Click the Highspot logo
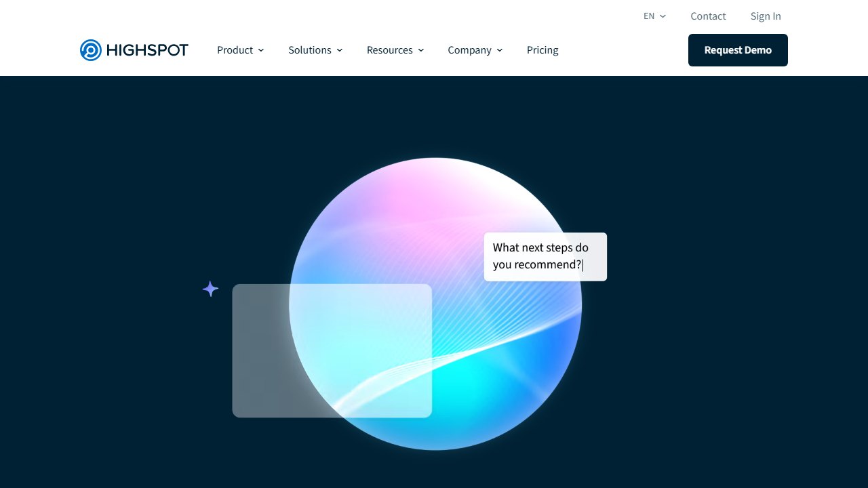This screenshot has height=488, width=868. coord(134,50)
